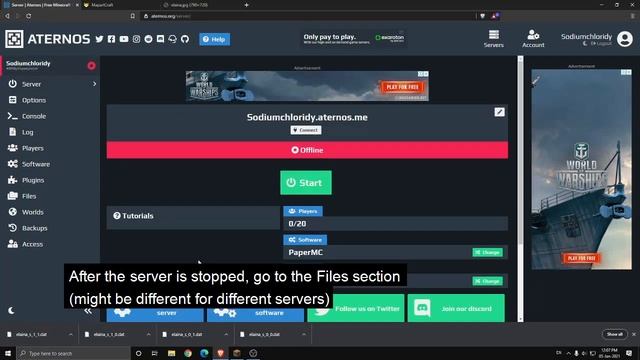This screenshot has width=640, height=360.
Task: Open the Server page in sidebar
Action: click(x=31, y=84)
